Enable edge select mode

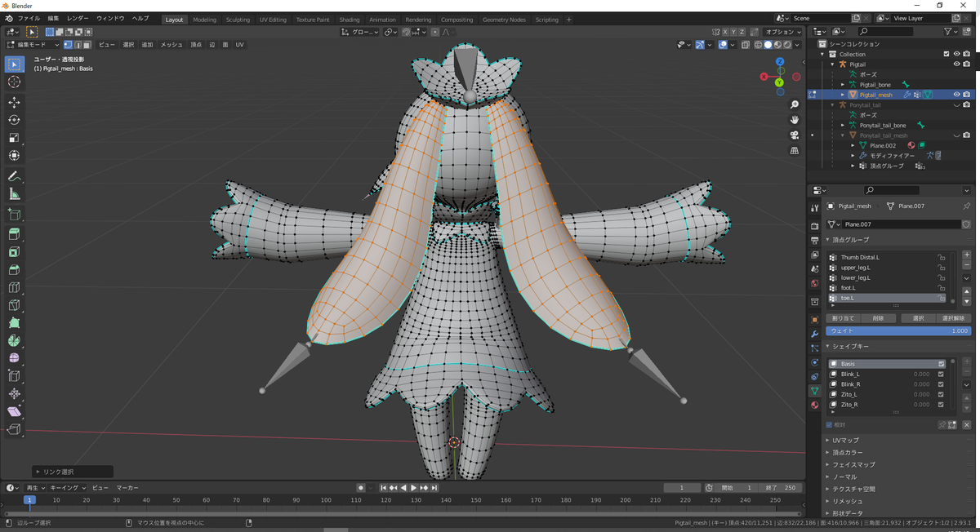pos(77,45)
